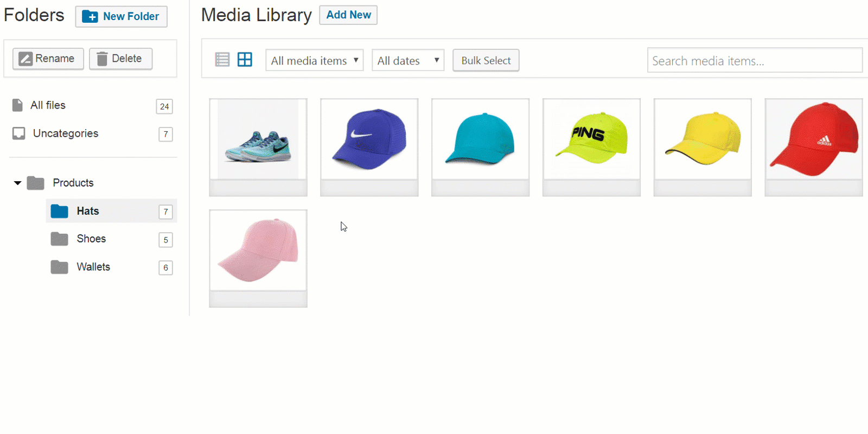Focus the Search media items field
Screen dimensions: 868x434
[x=754, y=60]
